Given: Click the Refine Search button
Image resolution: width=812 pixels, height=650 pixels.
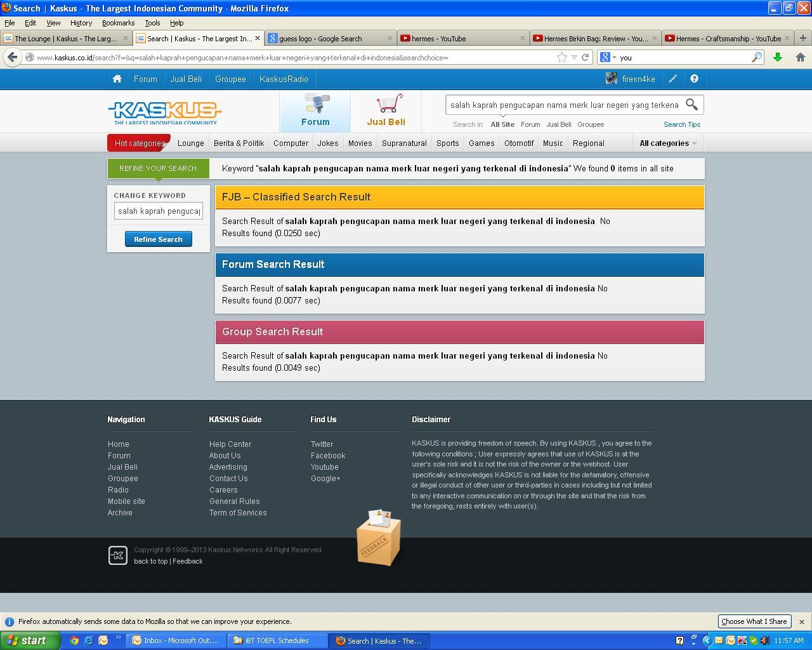Looking at the screenshot, I should pyautogui.click(x=158, y=239).
